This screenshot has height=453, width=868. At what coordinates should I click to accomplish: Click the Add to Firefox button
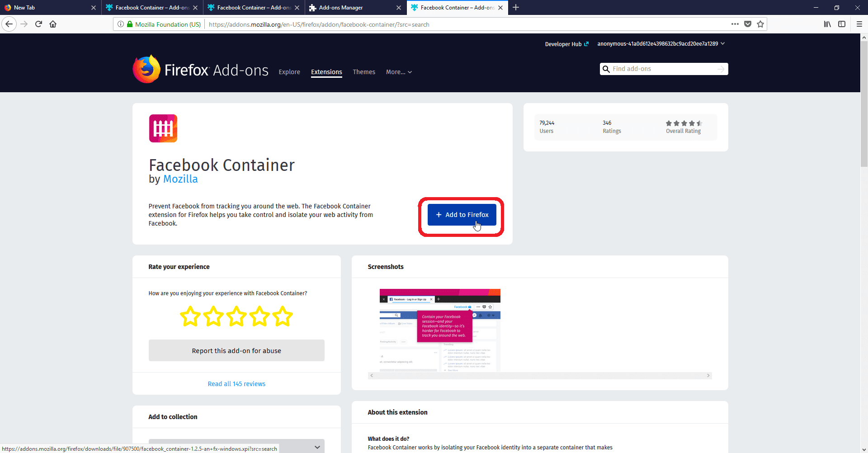click(x=462, y=215)
